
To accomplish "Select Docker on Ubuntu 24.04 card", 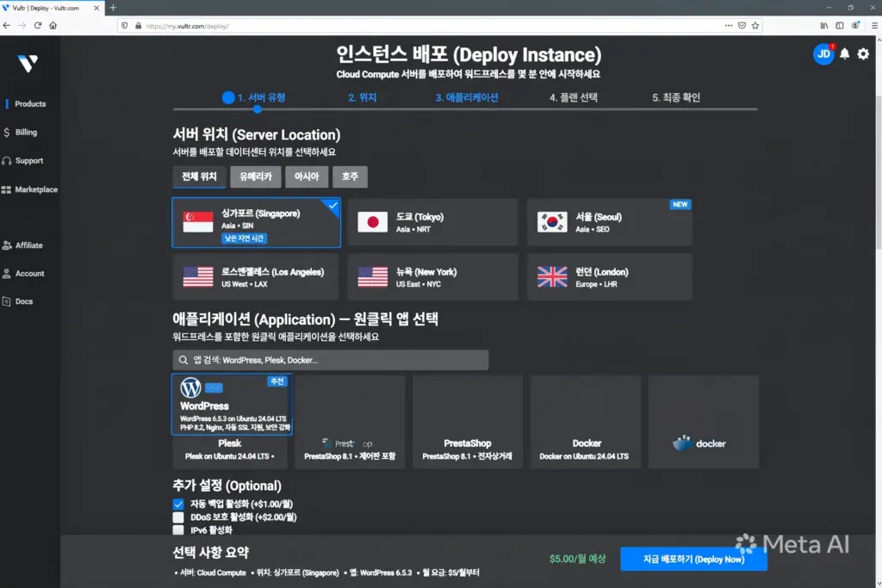I will [586, 422].
